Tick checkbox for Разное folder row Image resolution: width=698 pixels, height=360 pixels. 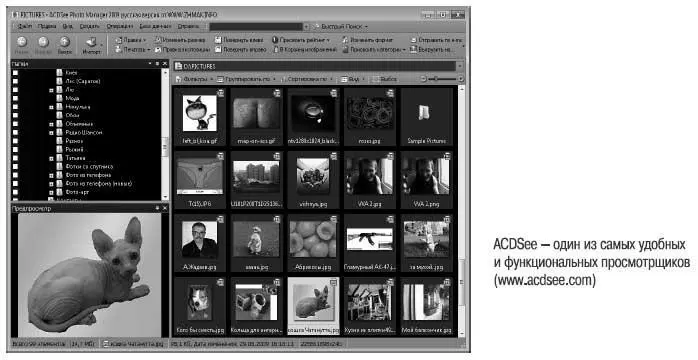click(15, 141)
